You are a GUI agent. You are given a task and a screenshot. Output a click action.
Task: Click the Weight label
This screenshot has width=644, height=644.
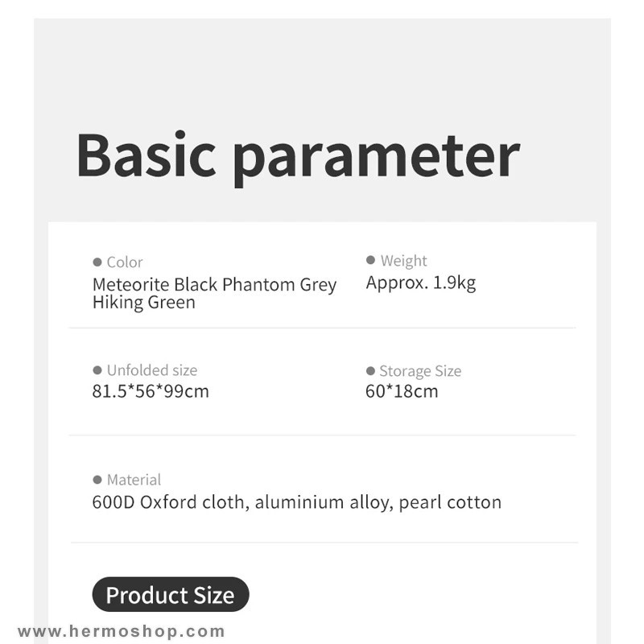click(x=404, y=261)
